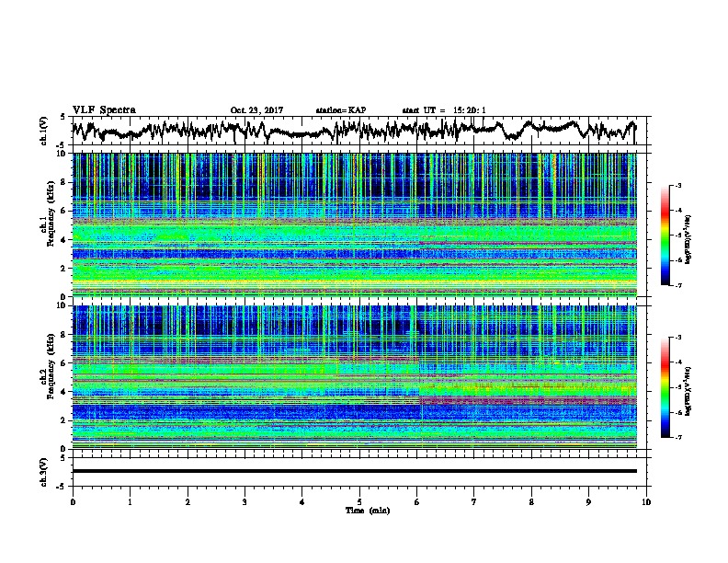728x563 pixels.
Task: Select the ch.1 color bar log(PSD) label
Action: pyautogui.click(x=688, y=240)
